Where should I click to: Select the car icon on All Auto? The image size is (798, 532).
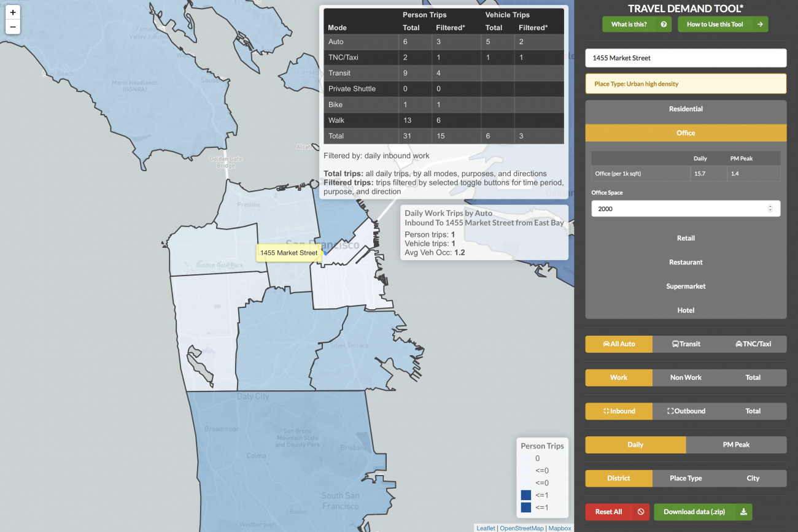coord(605,344)
